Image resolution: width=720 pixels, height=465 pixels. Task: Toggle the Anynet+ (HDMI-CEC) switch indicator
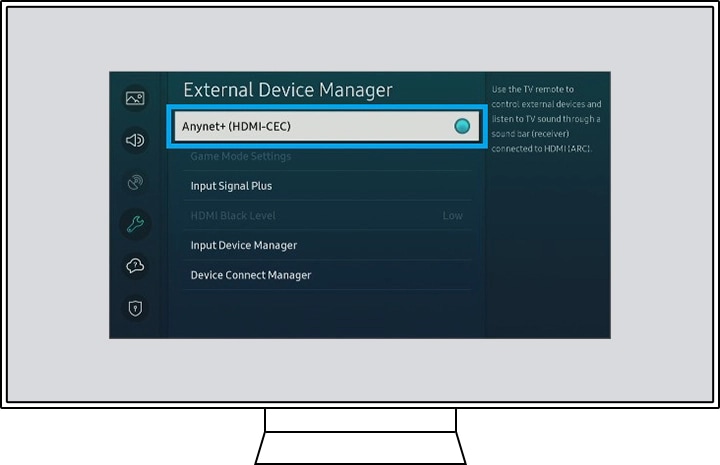(461, 127)
